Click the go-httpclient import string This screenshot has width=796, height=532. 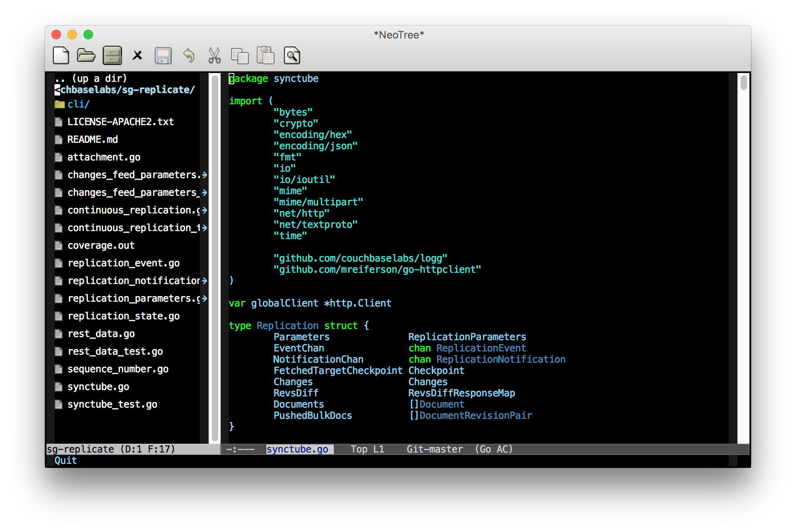[x=377, y=270]
